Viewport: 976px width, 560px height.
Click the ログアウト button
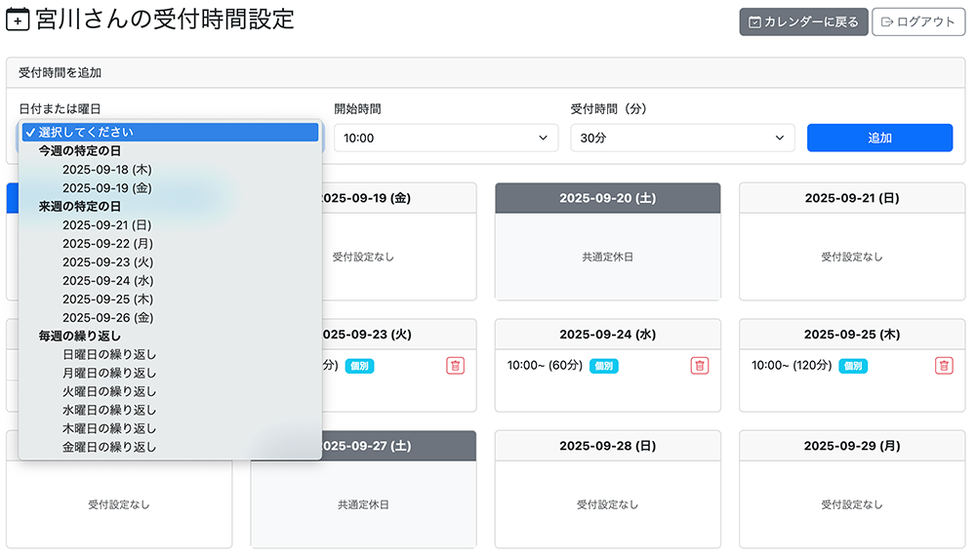[x=917, y=22]
